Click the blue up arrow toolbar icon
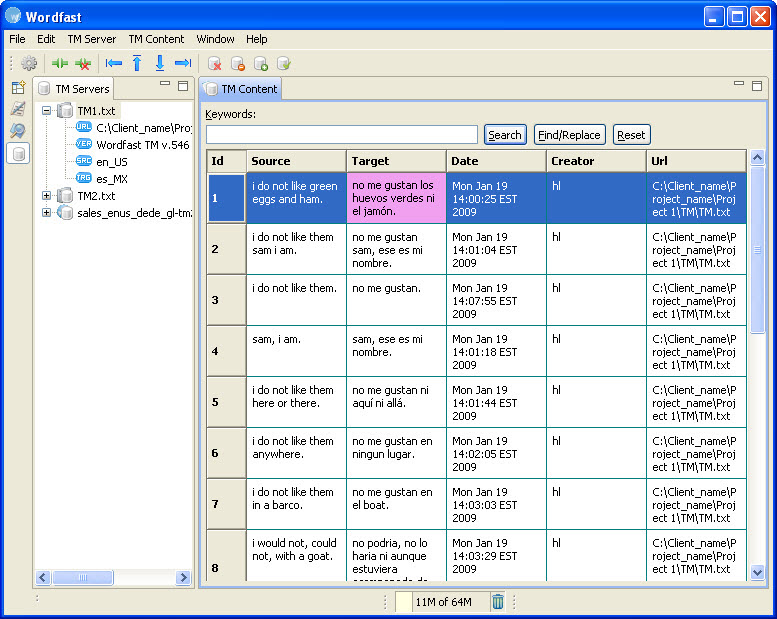The image size is (777, 619). click(137, 63)
